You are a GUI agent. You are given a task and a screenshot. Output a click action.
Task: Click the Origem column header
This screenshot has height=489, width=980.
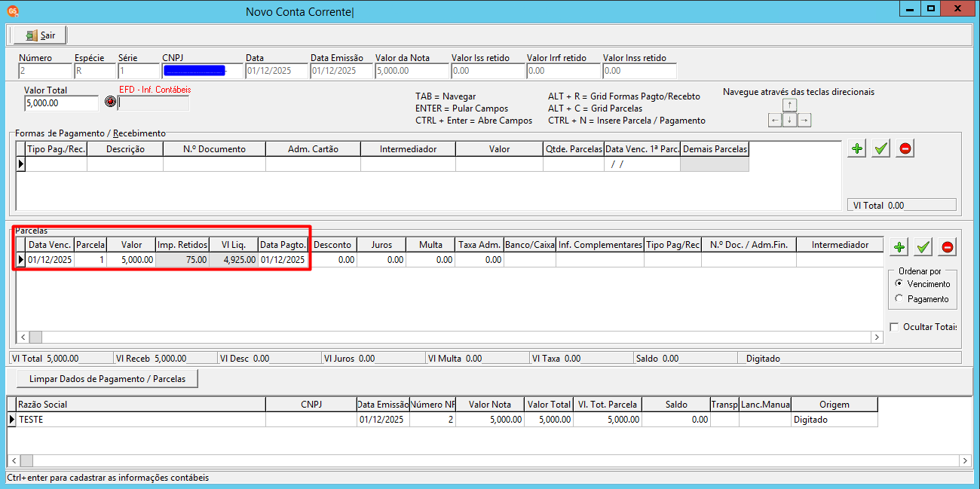point(835,405)
